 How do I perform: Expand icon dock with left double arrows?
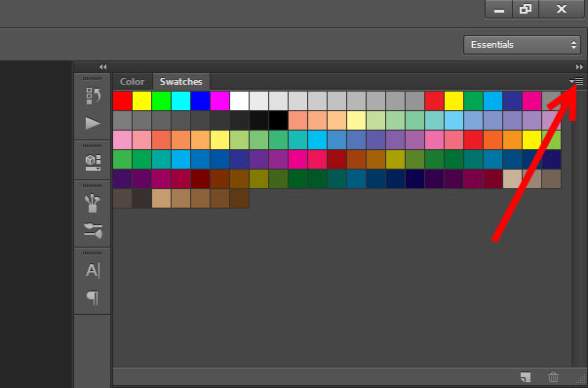click(x=102, y=66)
